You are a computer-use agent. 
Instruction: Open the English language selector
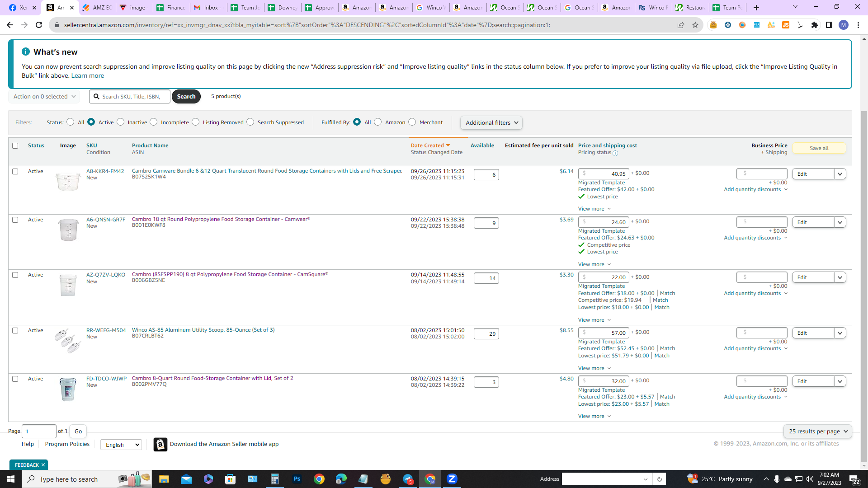point(121,445)
